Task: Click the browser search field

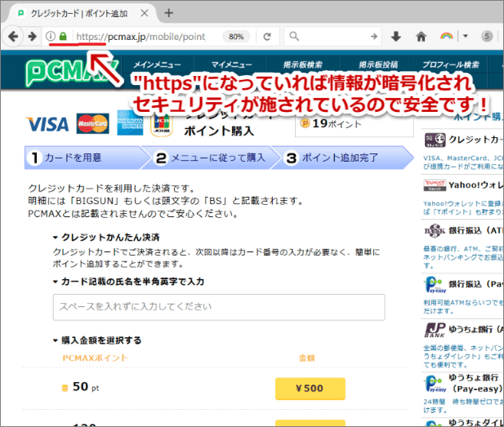Action: point(334,36)
